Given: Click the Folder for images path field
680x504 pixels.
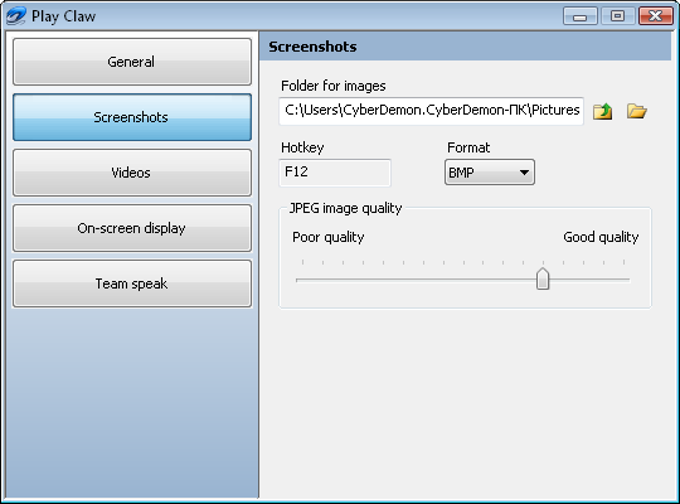Looking at the screenshot, I should [431, 111].
